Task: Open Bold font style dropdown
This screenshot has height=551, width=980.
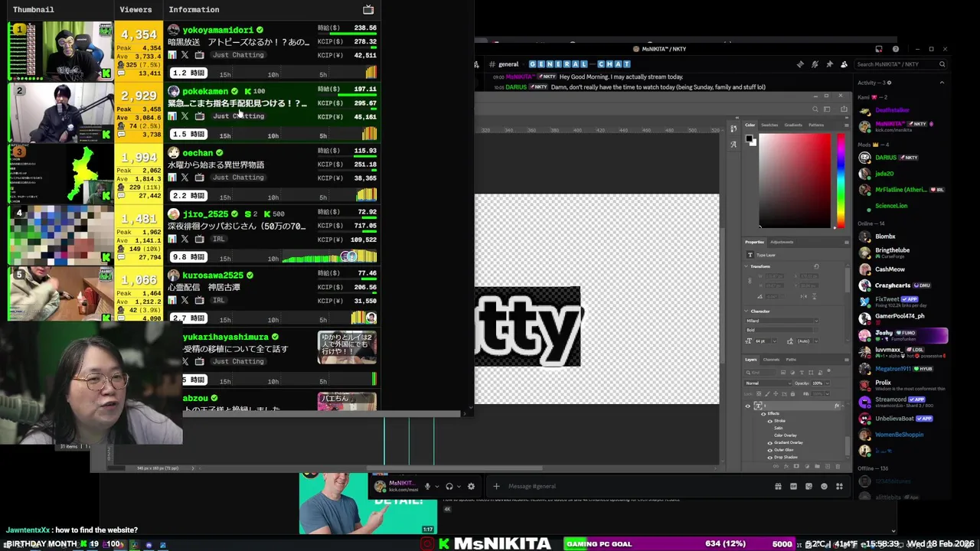Action: click(782, 330)
